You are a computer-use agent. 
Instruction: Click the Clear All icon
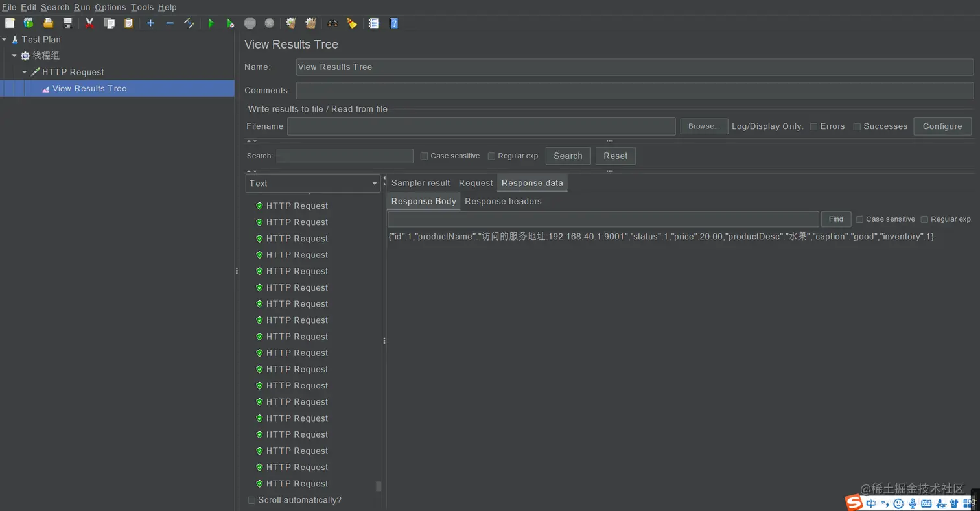[x=310, y=23]
